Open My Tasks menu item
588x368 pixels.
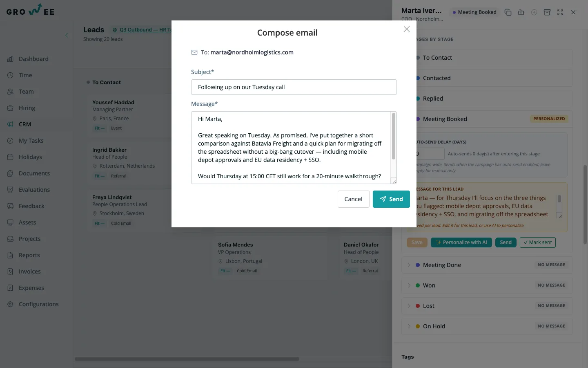coord(31,141)
